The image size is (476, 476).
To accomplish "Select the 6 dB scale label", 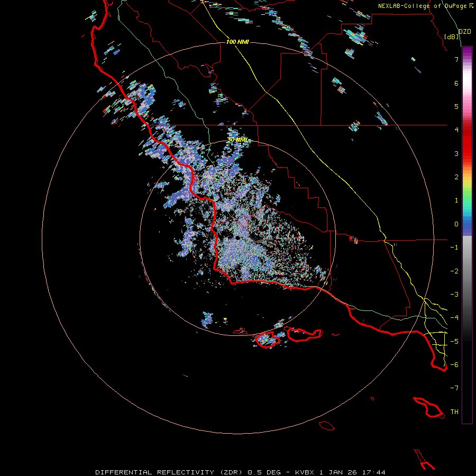I will coord(456,83).
